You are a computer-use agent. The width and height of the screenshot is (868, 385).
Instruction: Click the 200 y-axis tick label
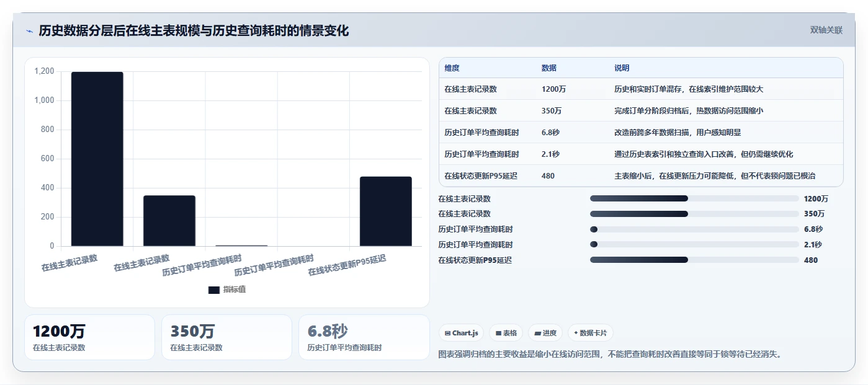pyautogui.click(x=48, y=217)
